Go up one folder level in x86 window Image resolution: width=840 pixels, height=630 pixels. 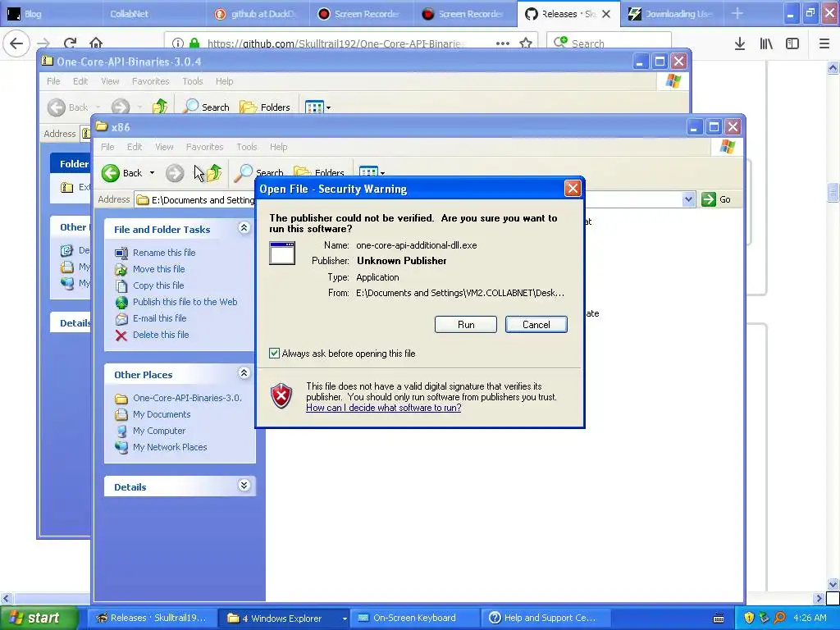point(214,173)
